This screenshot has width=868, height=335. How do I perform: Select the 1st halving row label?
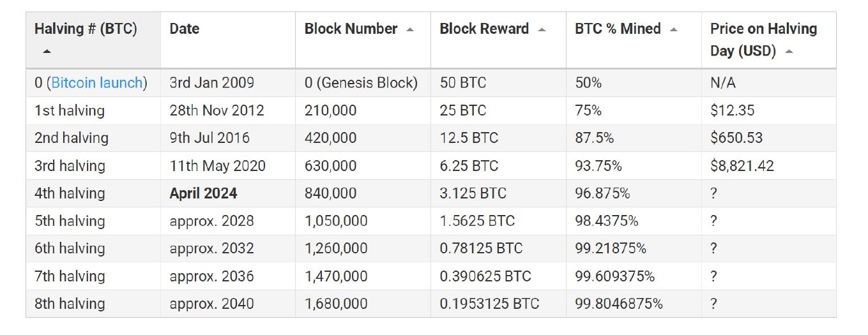coord(69,110)
